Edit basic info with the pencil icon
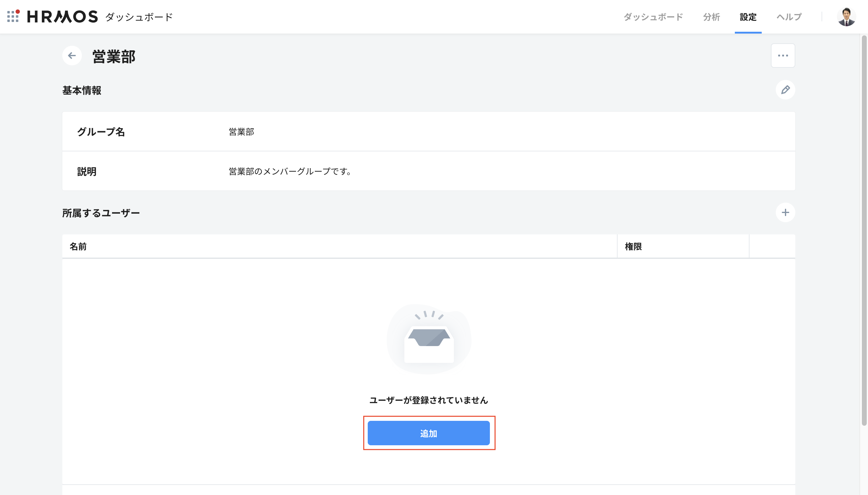Viewport: 868px width, 495px height. click(785, 90)
